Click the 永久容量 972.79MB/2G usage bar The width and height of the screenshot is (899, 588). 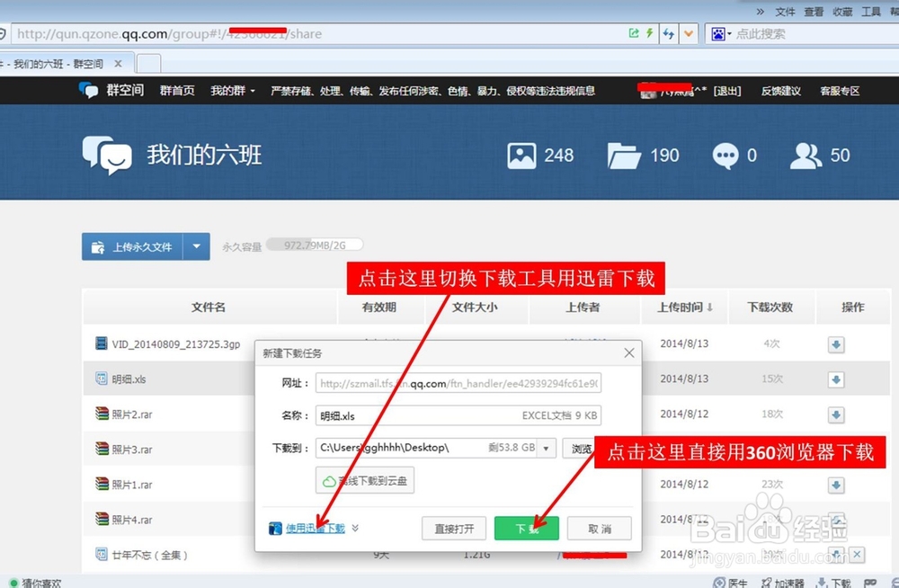click(x=315, y=245)
